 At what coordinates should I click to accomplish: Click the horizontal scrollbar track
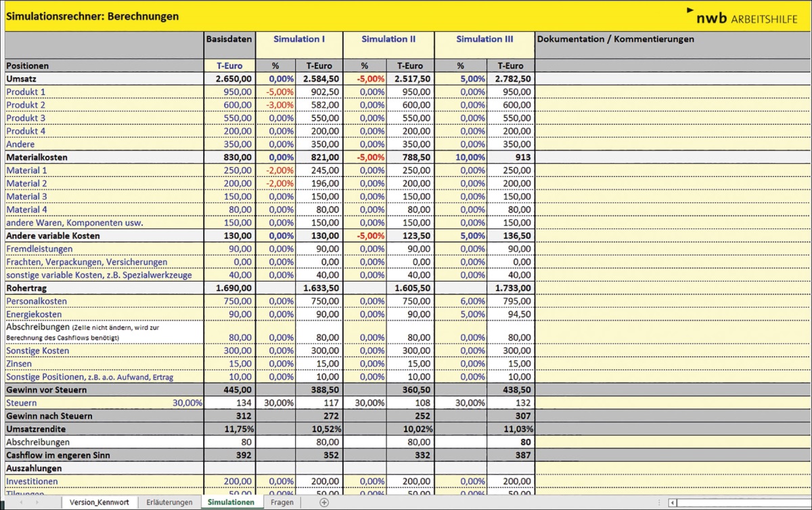[x=744, y=503]
